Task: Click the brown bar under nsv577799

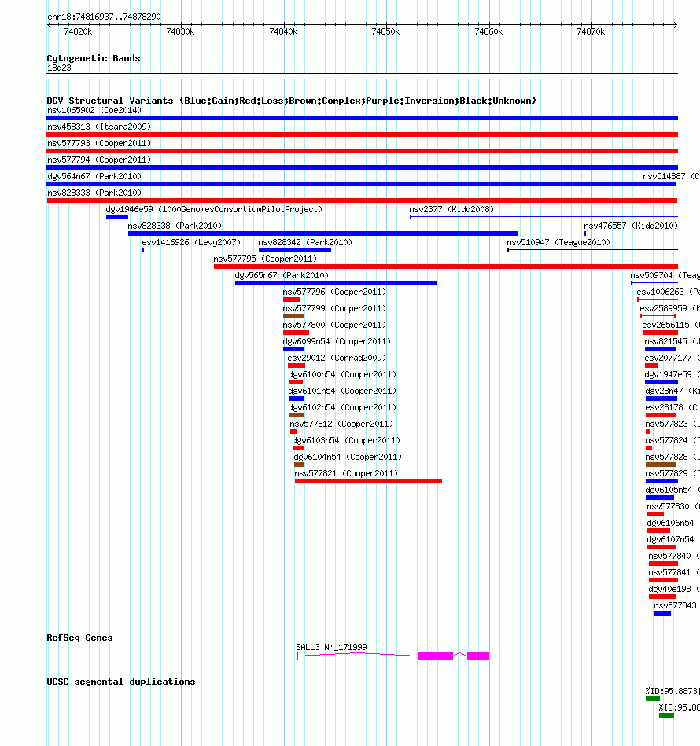Action: pyautogui.click(x=293, y=316)
